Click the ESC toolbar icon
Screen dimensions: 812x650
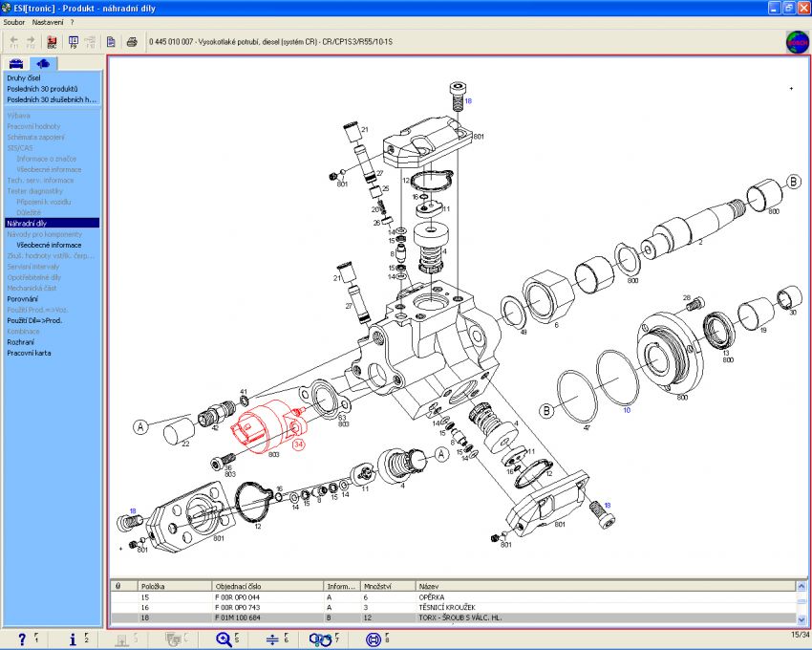[52, 42]
